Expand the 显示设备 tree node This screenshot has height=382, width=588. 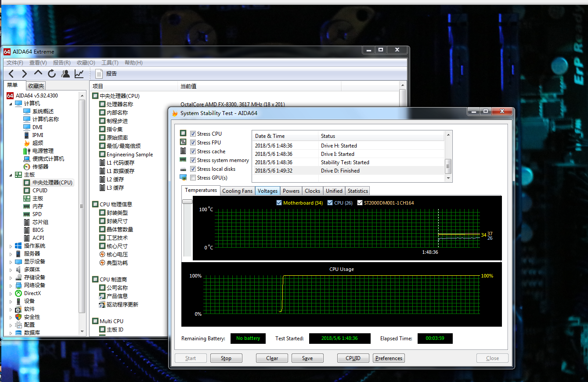click(11, 262)
